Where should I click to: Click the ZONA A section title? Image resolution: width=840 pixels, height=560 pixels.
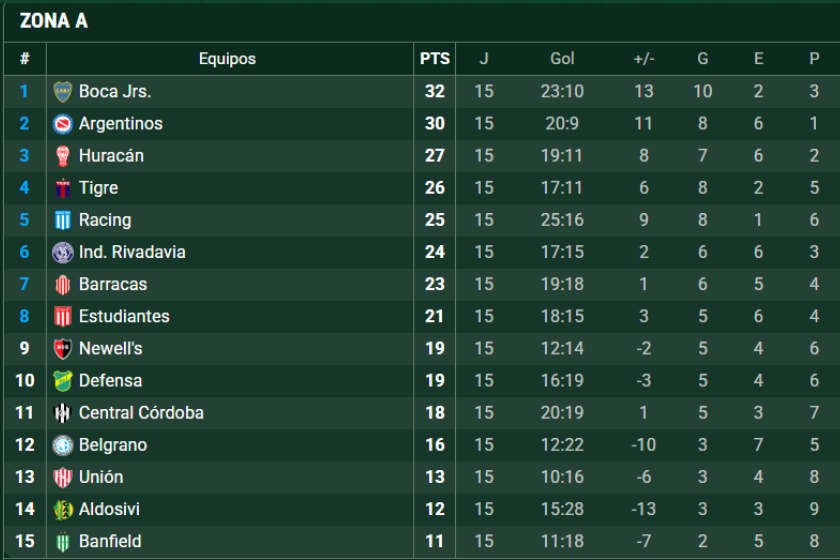(x=54, y=21)
